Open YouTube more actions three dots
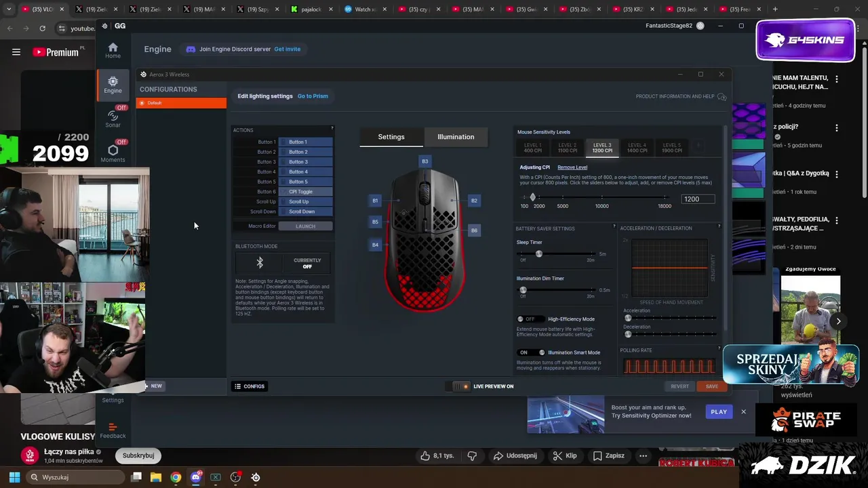Viewport: 868px width, 488px height. coord(643,455)
